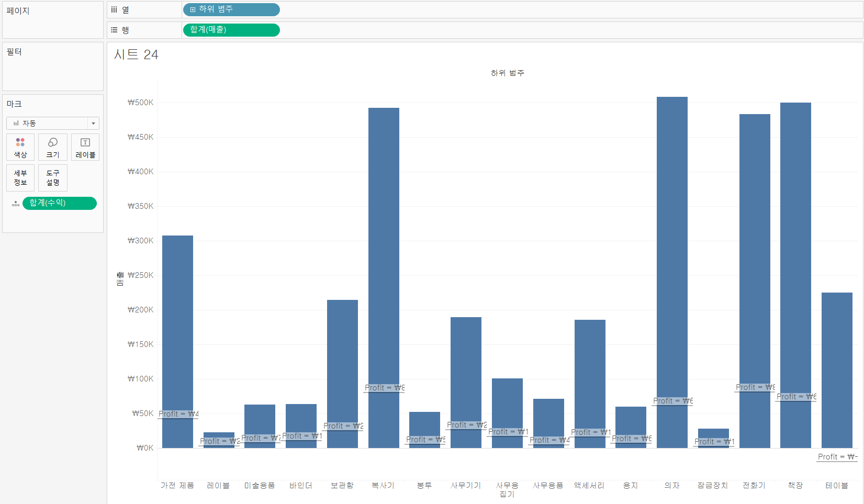Click the detail icon beside 합계(수익) pill
864x504 pixels.
[x=16, y=204]
